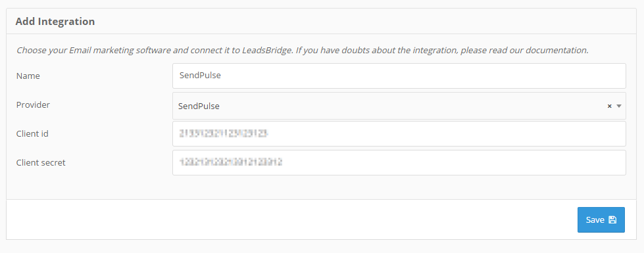The height and width of the screenshot is (253, 644).
Task: Focus the Client id input field
Action: [x=399, y=133]
